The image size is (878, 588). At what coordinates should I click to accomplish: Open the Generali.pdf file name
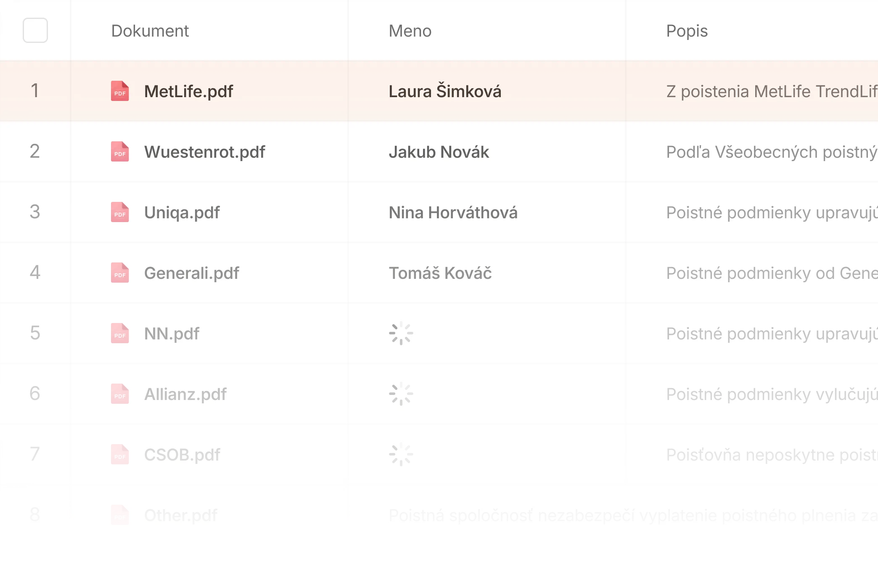pos(191,273)
